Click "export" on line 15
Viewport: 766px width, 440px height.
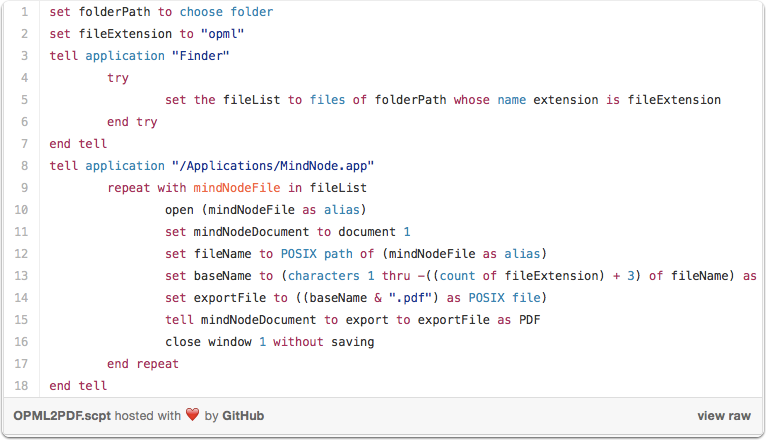[367, 320]
